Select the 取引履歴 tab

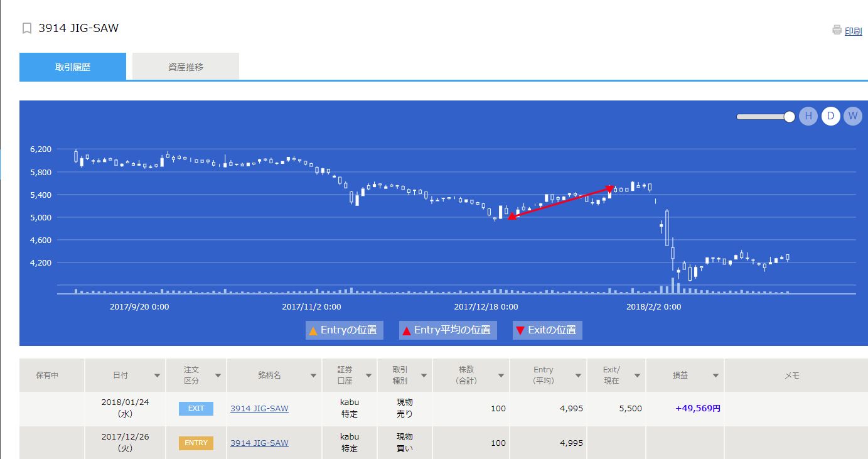point(73,67)
